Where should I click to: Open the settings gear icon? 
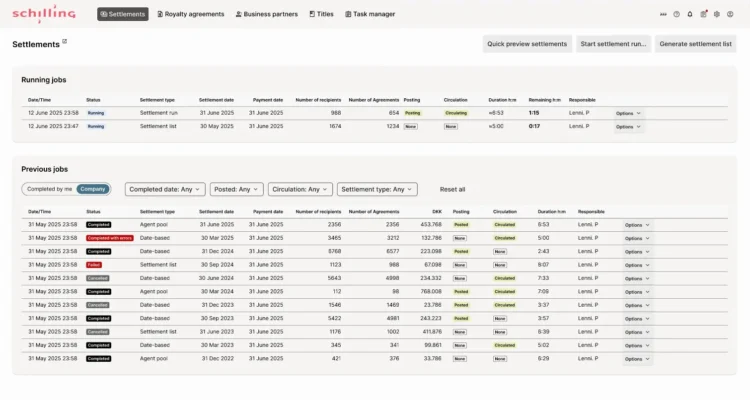coord(717,14)
